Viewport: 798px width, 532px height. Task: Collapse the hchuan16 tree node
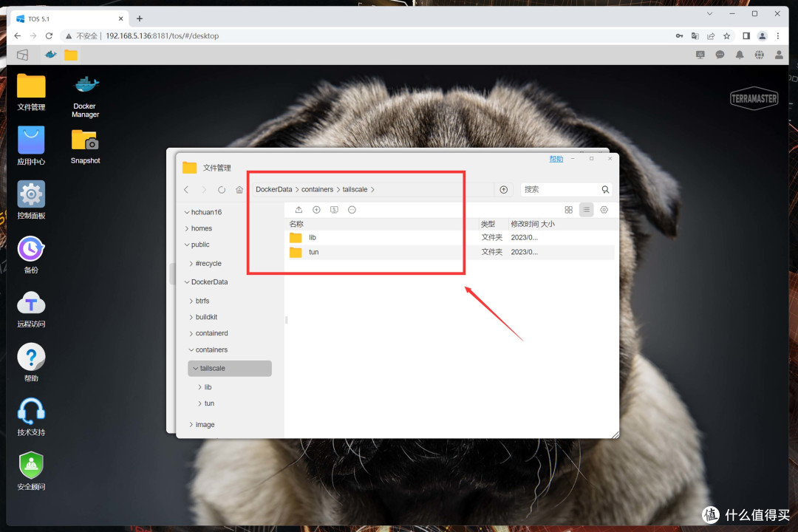click(187, 212)
